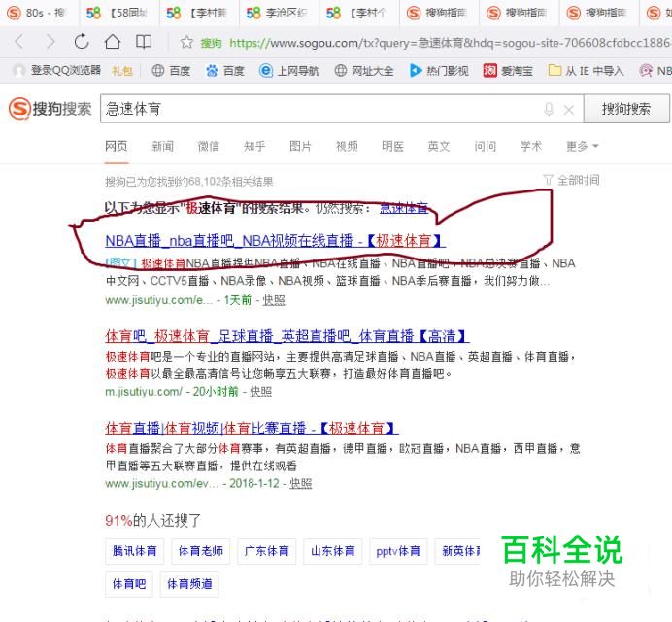Click related search 体育频道
The image size is (672, 622).
click(x=189, y=584)
